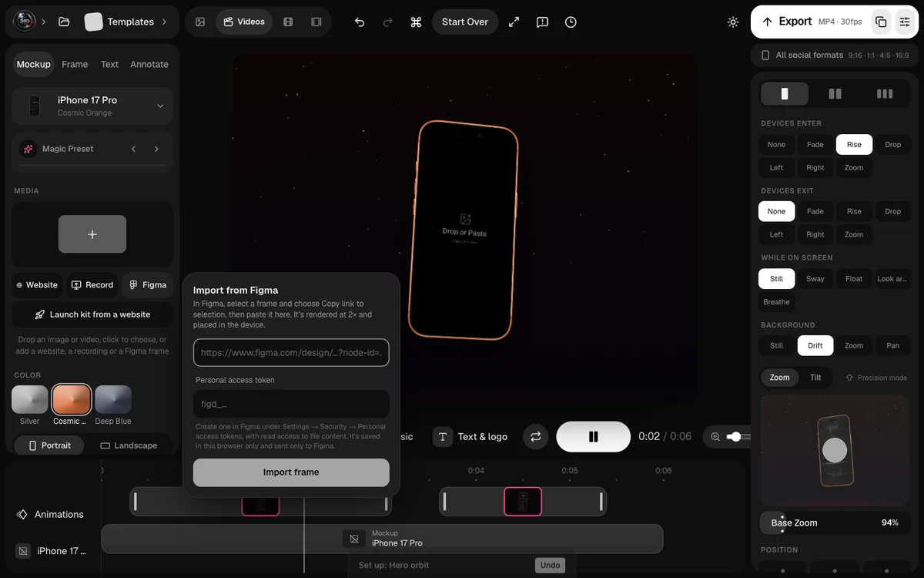Switch to image mode icon
The image size is (924, 578).
[x=200, y=22]
